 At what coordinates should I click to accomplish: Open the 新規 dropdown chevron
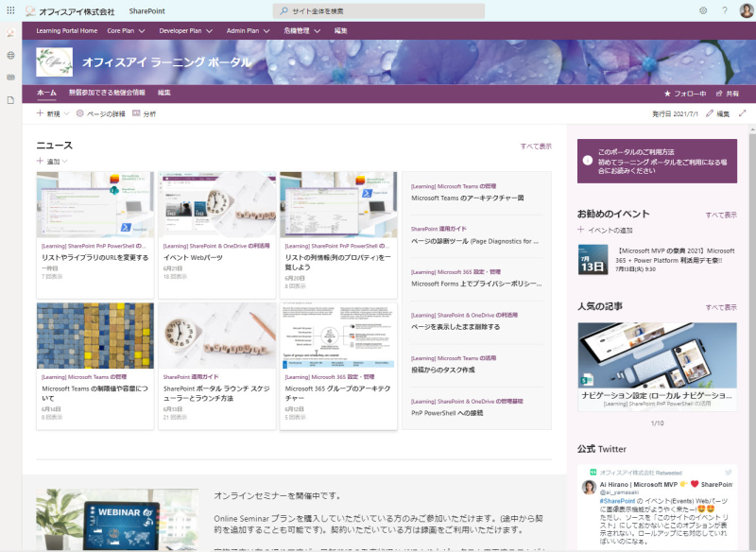(66, 113)
